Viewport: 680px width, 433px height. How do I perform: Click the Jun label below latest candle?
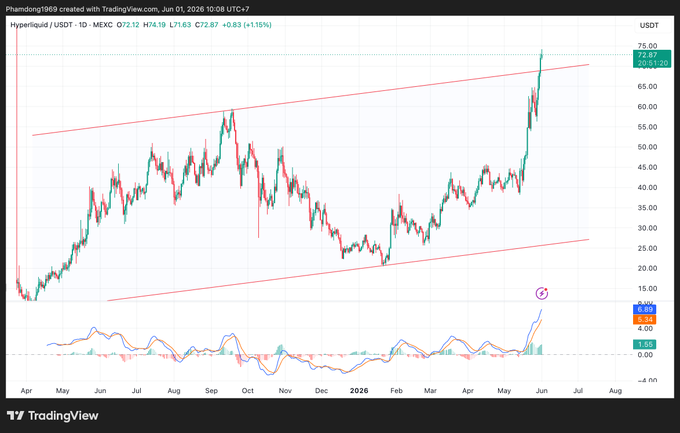(542, 390)
